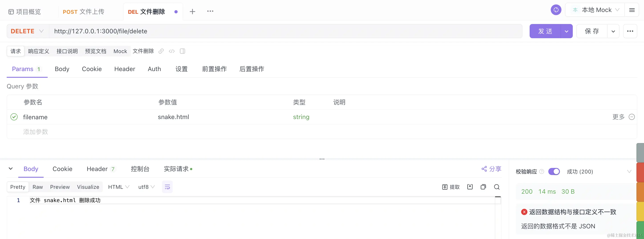644x239 pixels.
Task: Copy the response body with the copy icon
Action: [483, 187]
